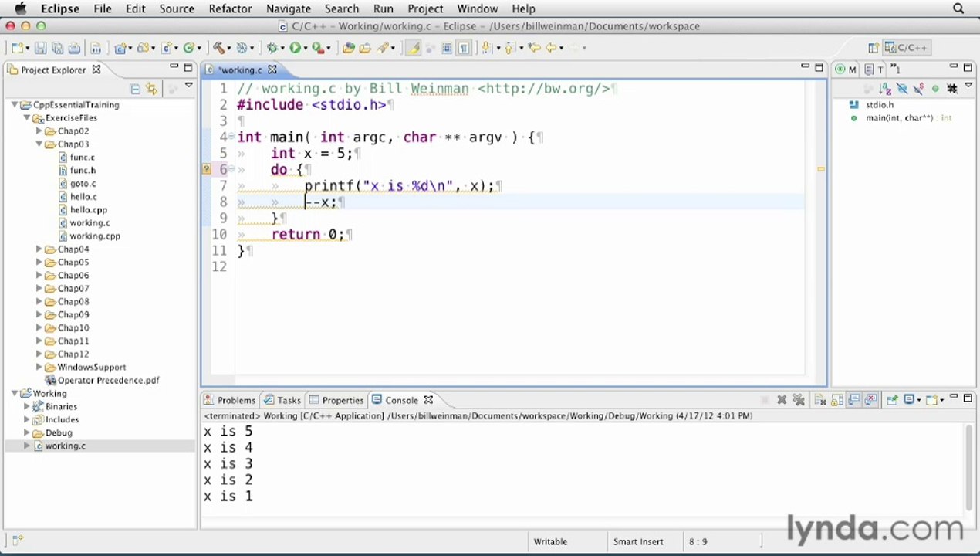Toggle Link with Editor in Project Explorer
This screenshot has height=556, width=980.
[151, 89]
